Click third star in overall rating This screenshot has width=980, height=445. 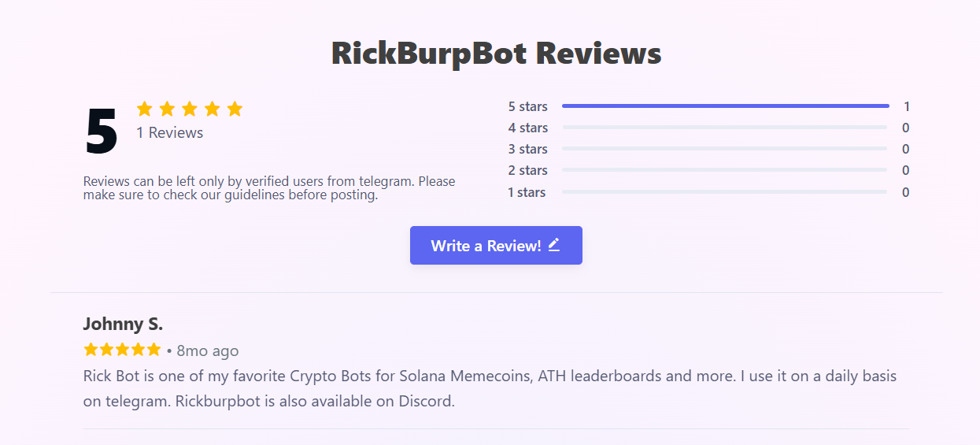[190, 109]
